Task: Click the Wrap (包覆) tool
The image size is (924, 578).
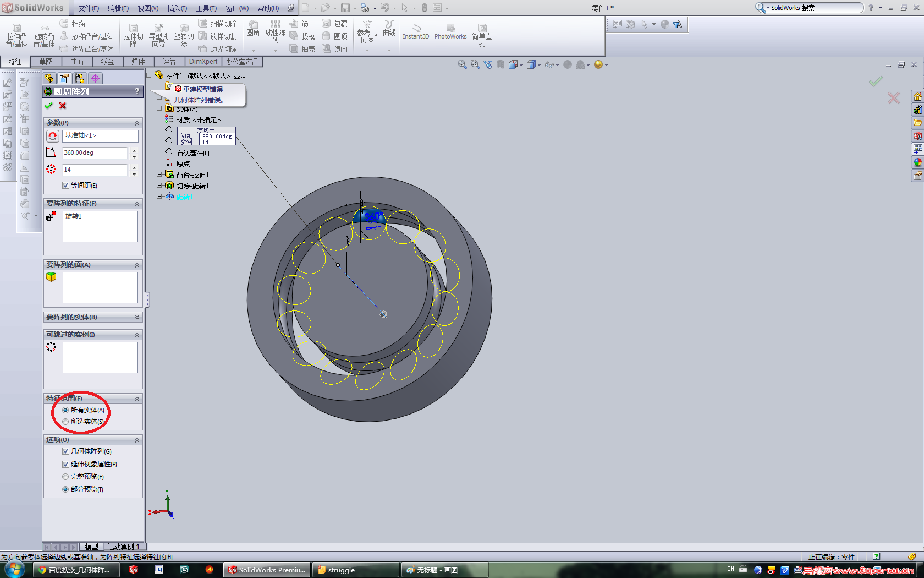Action: [335, 24]
